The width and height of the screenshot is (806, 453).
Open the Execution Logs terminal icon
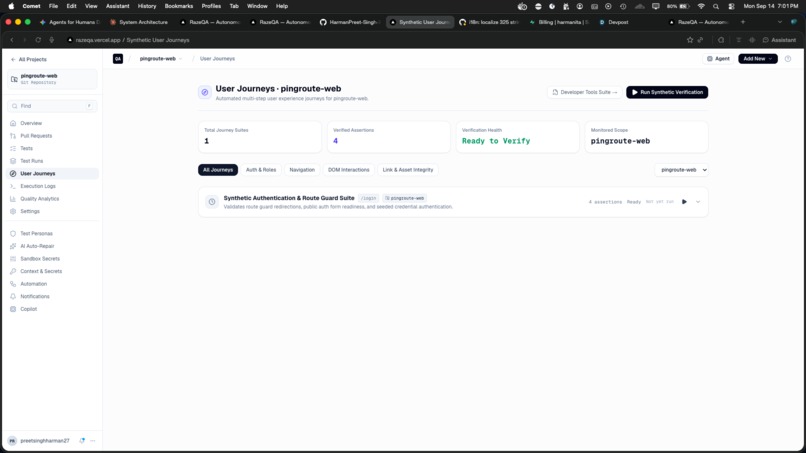point(13,186)
